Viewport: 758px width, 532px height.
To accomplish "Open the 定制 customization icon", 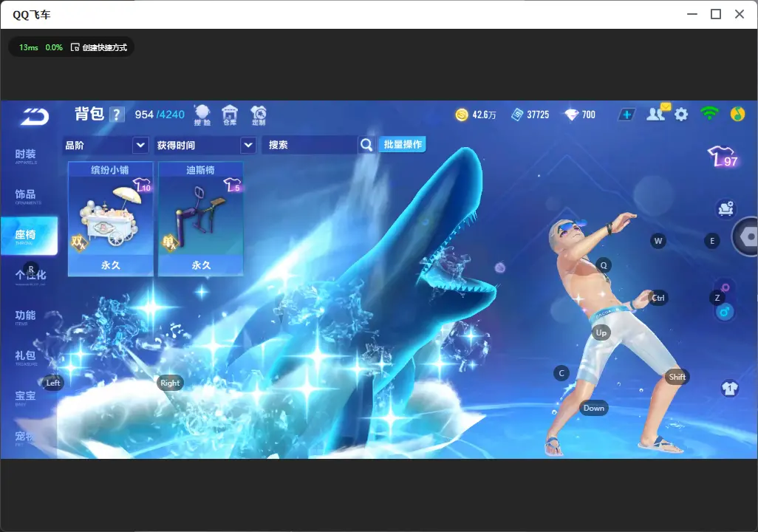I will (x=259, y=115).
